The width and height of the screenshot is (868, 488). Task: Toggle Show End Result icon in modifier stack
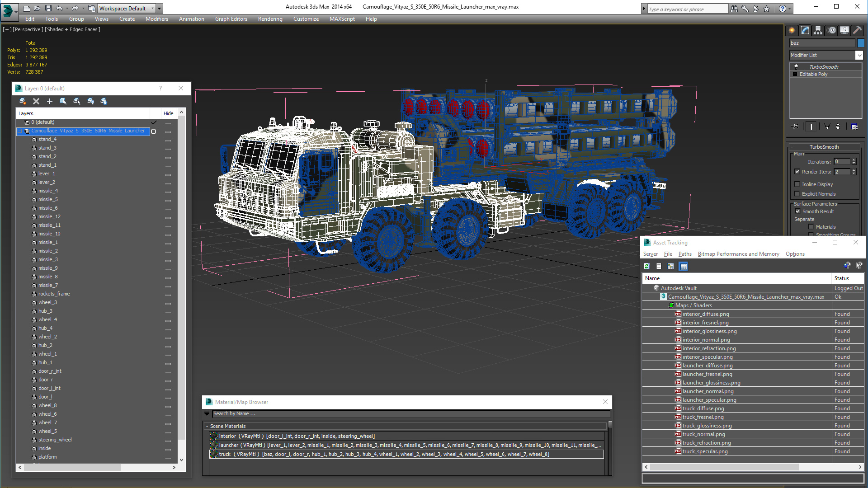point(811,127)
